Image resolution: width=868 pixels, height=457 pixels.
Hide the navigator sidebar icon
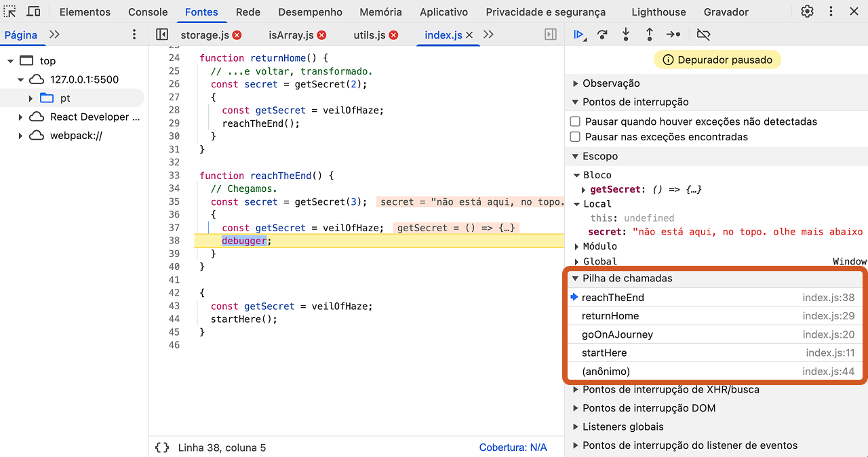tap(161, 35)
